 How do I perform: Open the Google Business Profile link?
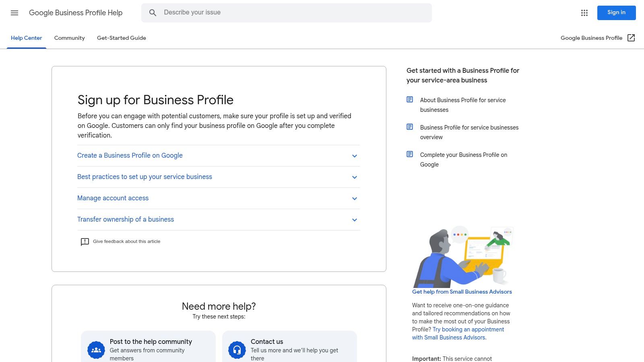[x=591, y=38]
